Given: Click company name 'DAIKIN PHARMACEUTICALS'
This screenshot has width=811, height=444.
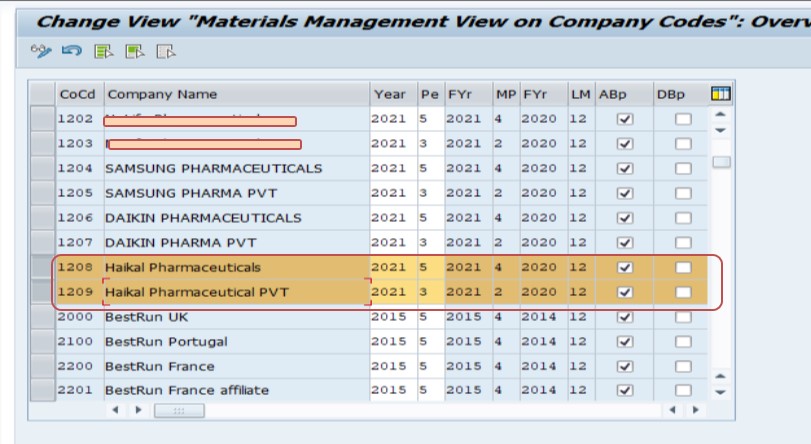Looking at the screenshot, I should coord(203,218).
